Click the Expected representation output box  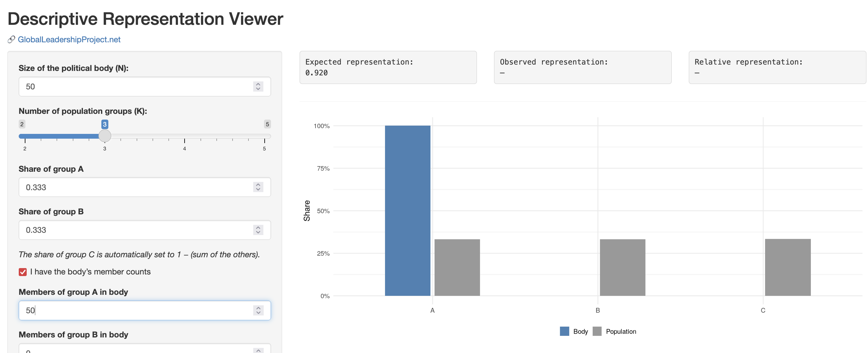tap(388, 67)
